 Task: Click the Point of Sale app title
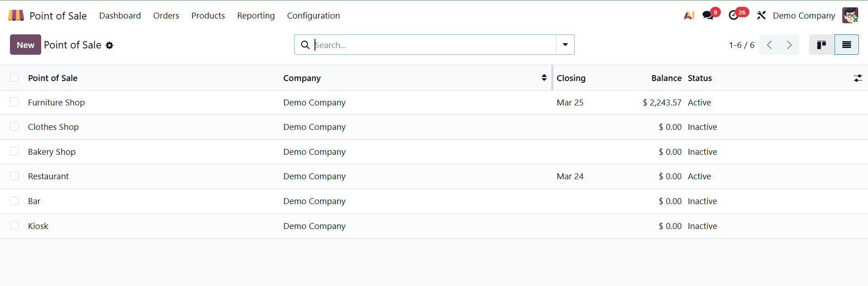58,16
